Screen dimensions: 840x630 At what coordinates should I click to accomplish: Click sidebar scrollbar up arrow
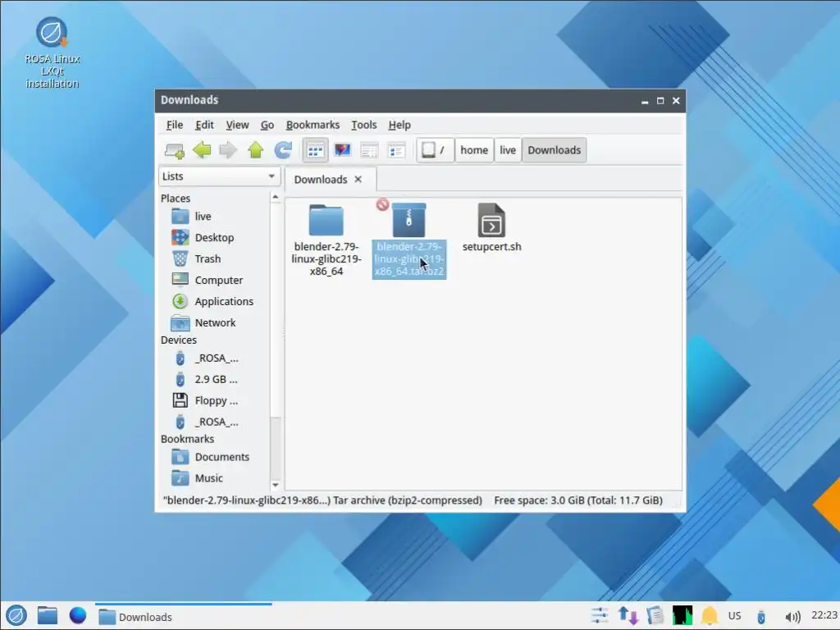(276, 197)
